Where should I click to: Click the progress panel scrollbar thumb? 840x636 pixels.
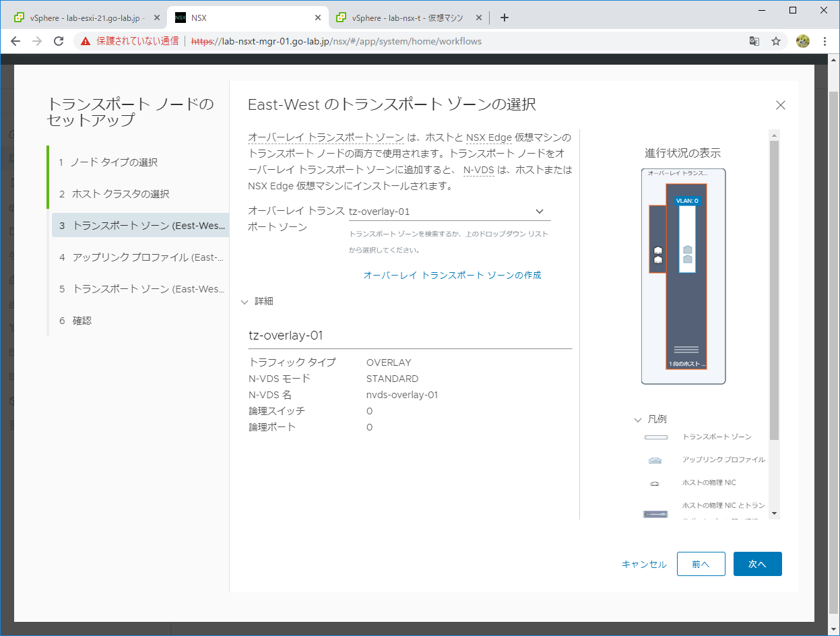pyautogui.click(x=774, y=290)
